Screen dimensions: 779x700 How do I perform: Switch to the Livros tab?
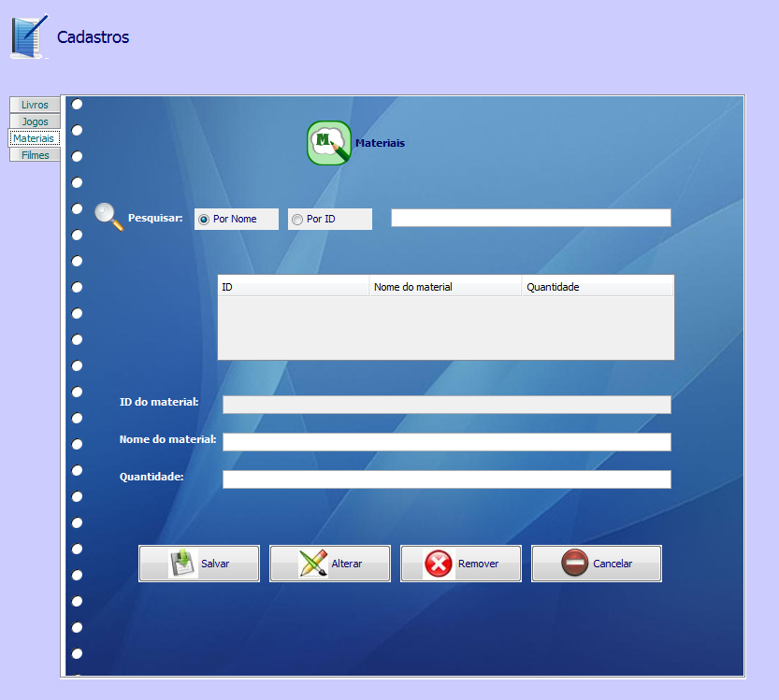[x=35, y=105]
